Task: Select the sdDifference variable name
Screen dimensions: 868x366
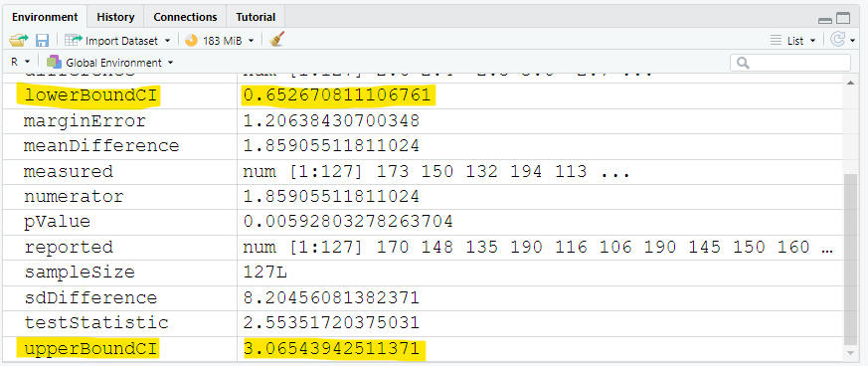Action: pos(90,298)
